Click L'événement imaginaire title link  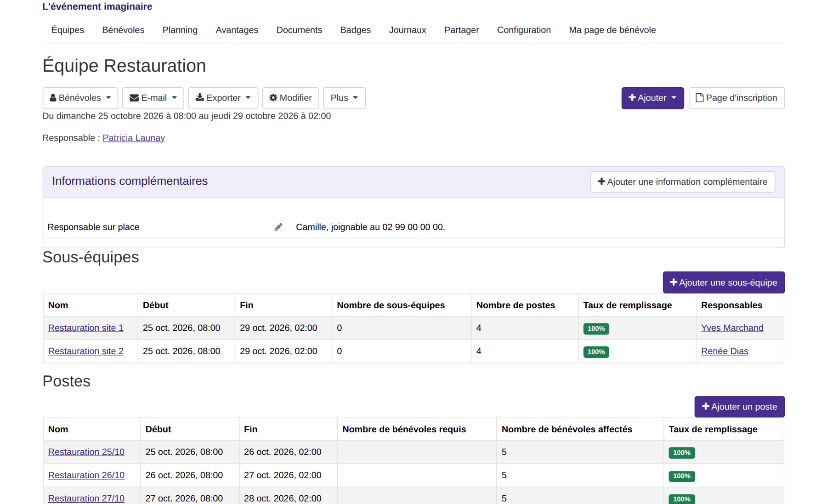[x=97, y=6]
